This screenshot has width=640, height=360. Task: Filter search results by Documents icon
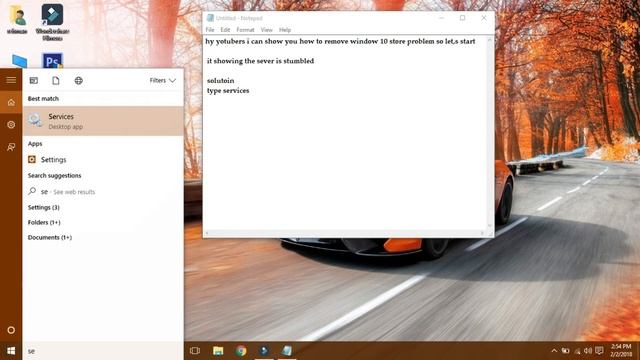click(x=56, y=80)
